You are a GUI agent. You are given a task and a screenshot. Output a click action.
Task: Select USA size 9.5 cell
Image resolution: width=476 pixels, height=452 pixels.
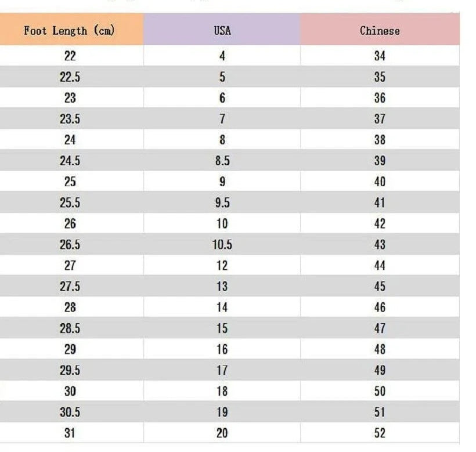(x=222, y=203)
